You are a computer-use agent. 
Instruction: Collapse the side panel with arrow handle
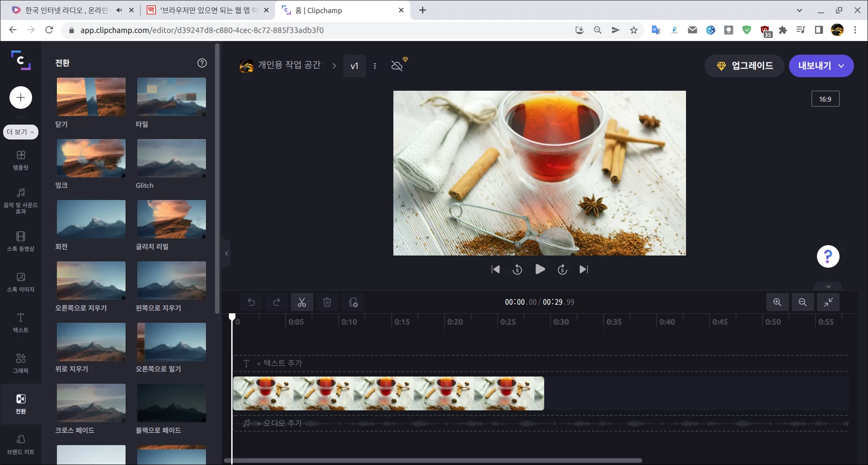coord(227,253)
